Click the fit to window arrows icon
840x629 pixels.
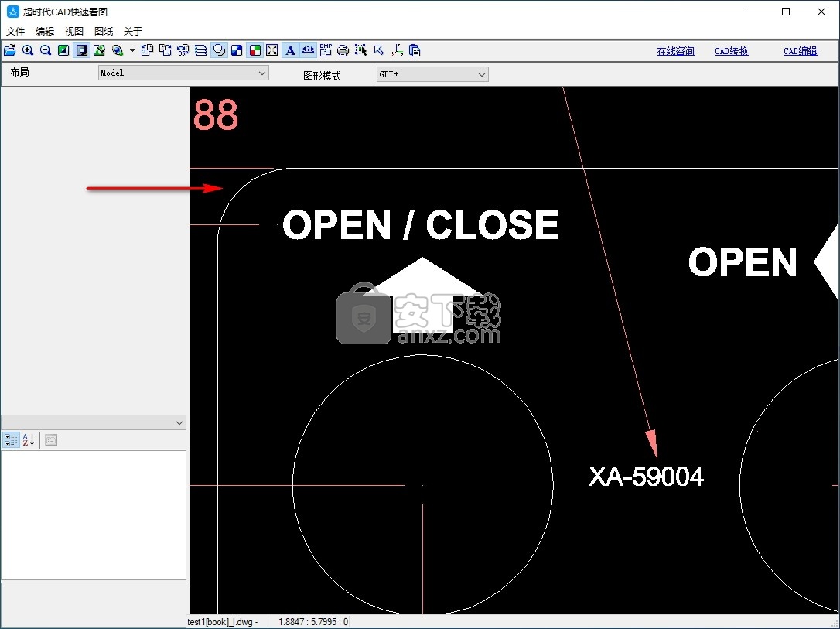tap(272, 50)
